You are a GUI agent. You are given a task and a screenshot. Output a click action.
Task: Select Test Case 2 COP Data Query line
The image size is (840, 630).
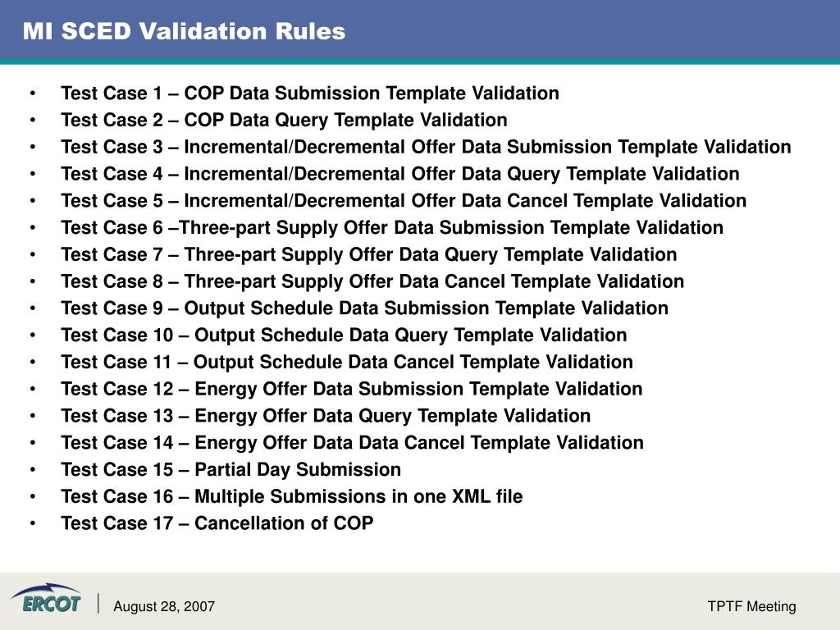point(284,120)
